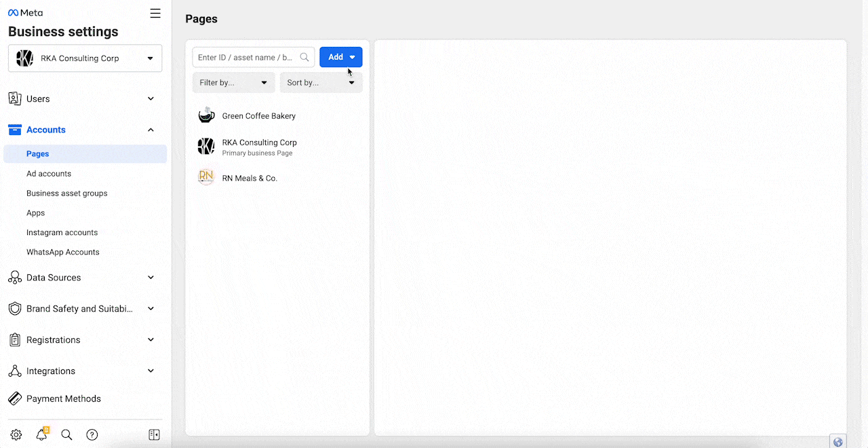The width and height of the screenshot is (868, 448).
Task: Click the RKA Consulting Corp business avatar in selector
Action: [x=25, y=58]
